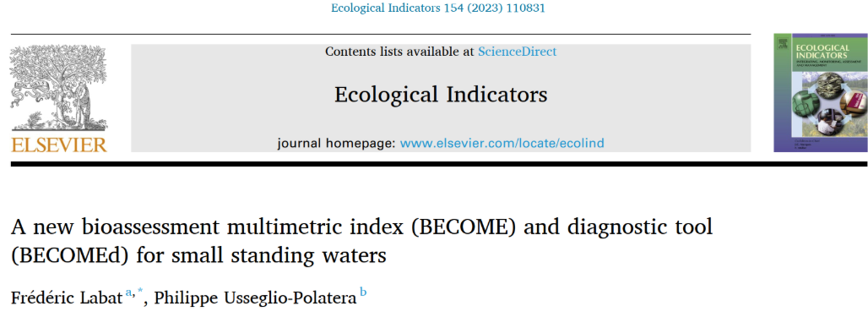Click the Elsevier tree logo
Viewport: 868px width, 317px height.
[x=59, y=88]
